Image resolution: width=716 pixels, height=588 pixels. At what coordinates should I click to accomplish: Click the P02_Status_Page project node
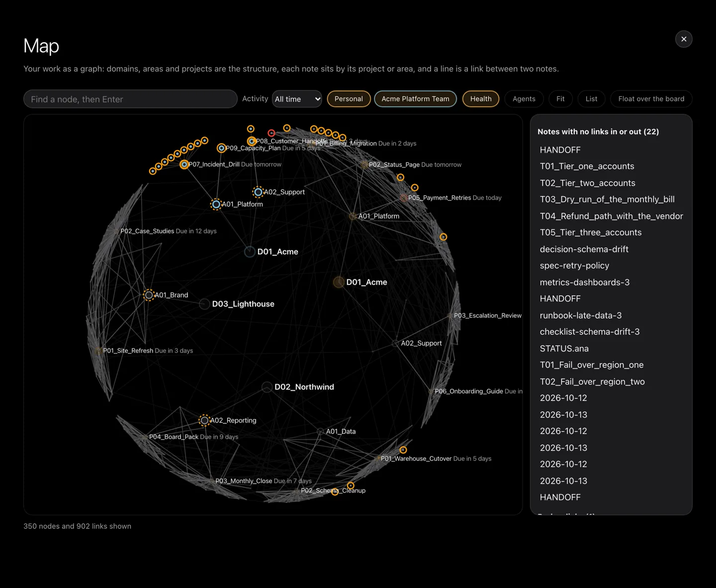coord(364,165)
